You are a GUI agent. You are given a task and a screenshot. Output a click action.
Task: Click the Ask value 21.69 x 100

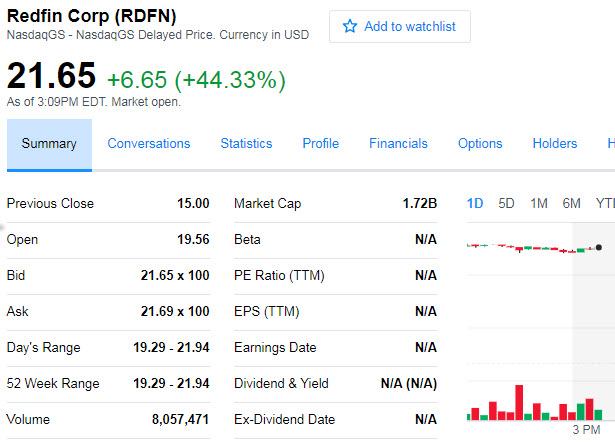click(175, 311)
